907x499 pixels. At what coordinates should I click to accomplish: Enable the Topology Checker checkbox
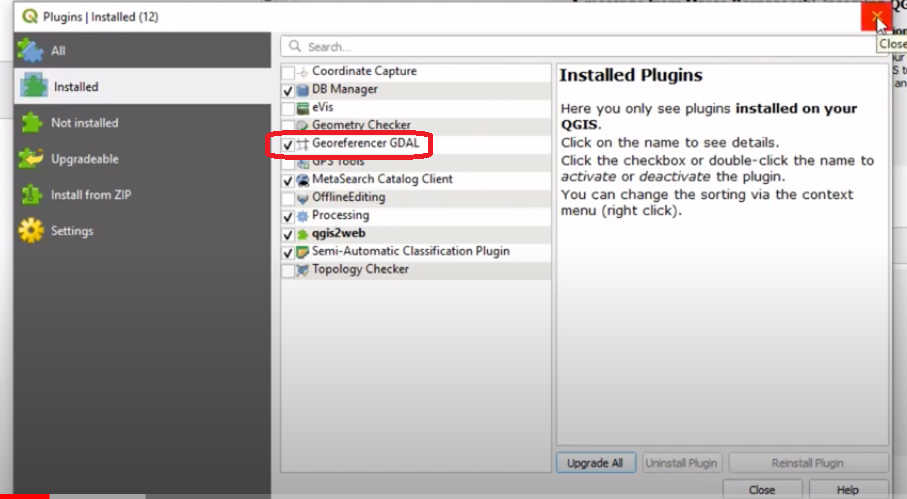287,270
